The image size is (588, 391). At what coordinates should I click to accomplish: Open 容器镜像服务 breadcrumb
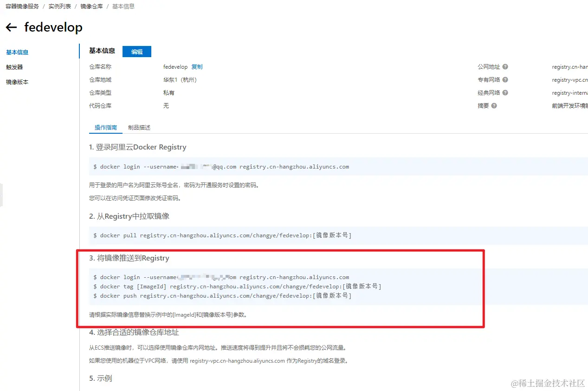coord(22,7)
